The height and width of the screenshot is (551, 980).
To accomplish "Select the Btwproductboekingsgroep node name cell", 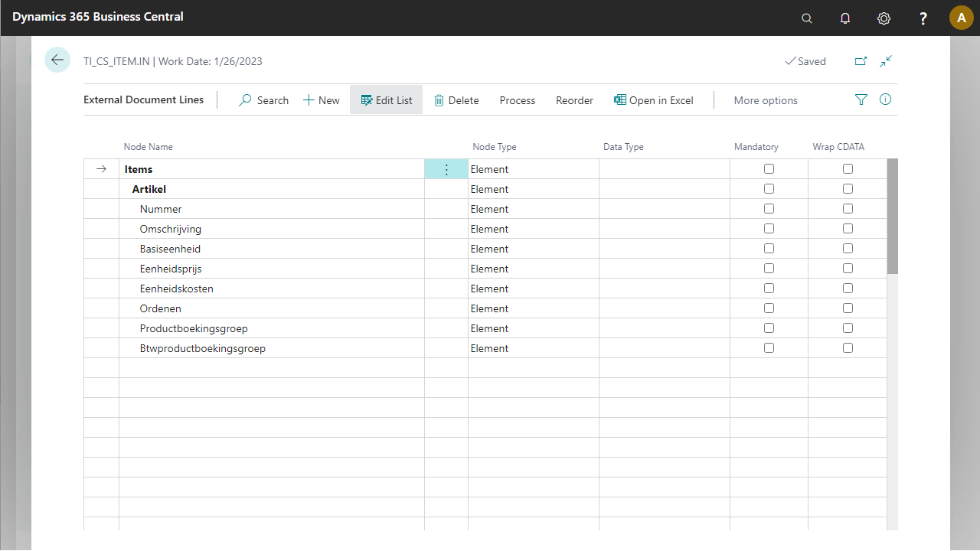I will tap(272, 348).
